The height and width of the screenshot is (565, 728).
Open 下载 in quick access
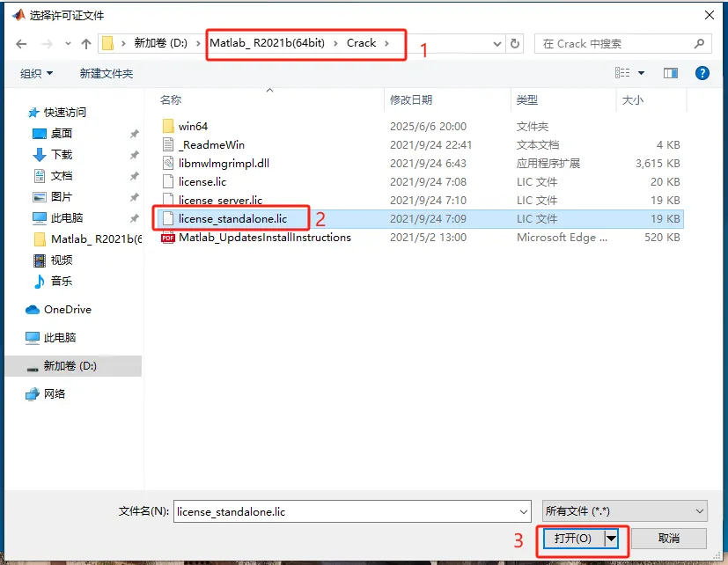click(62, 155)
